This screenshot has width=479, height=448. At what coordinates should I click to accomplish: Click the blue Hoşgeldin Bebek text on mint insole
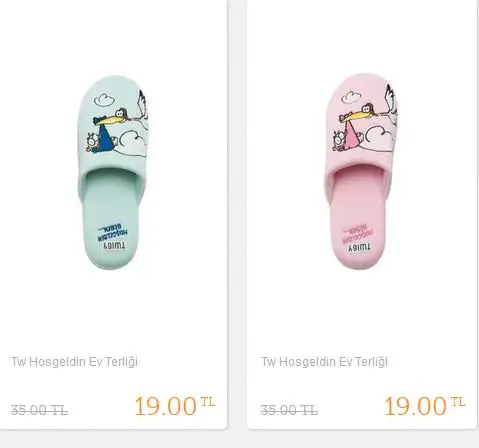(113, 233)
